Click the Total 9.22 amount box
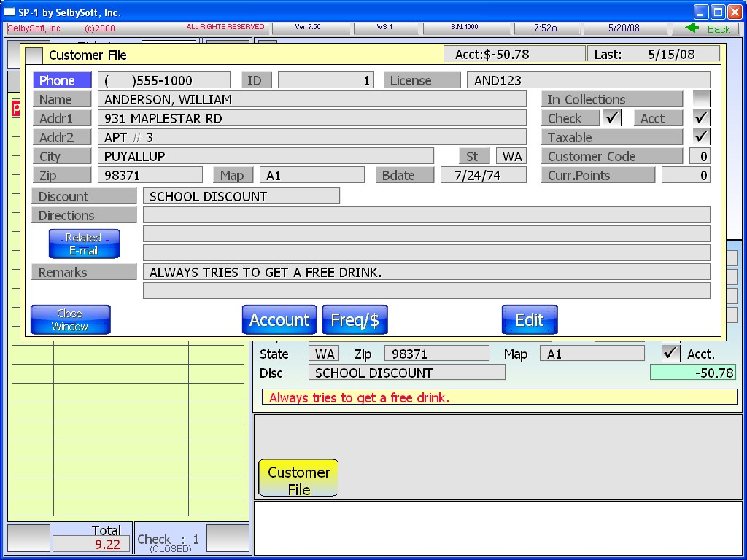This screenshot has width=747, height=560. click(x=91, y=544)
